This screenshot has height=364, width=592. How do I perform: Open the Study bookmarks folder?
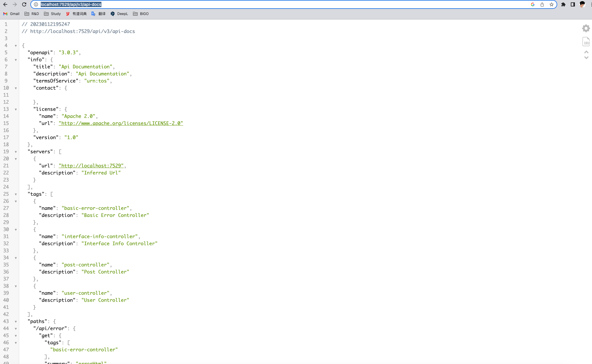52,14
